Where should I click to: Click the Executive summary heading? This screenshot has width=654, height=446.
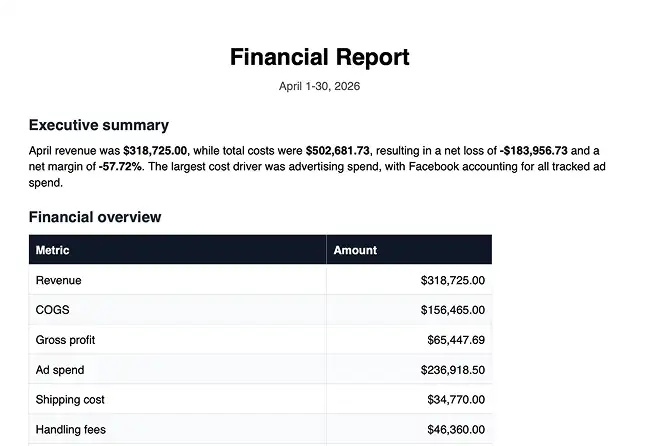pos(99,125)
